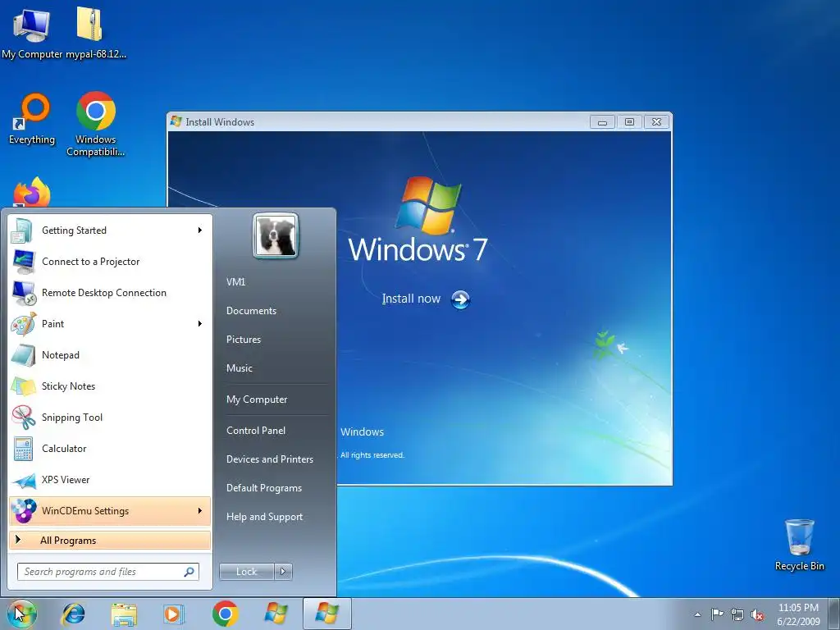This screenshot has width=840, height=630.
Task: Open the Paint palette icon
Action: pyautogui.click(x=23, y=324)
